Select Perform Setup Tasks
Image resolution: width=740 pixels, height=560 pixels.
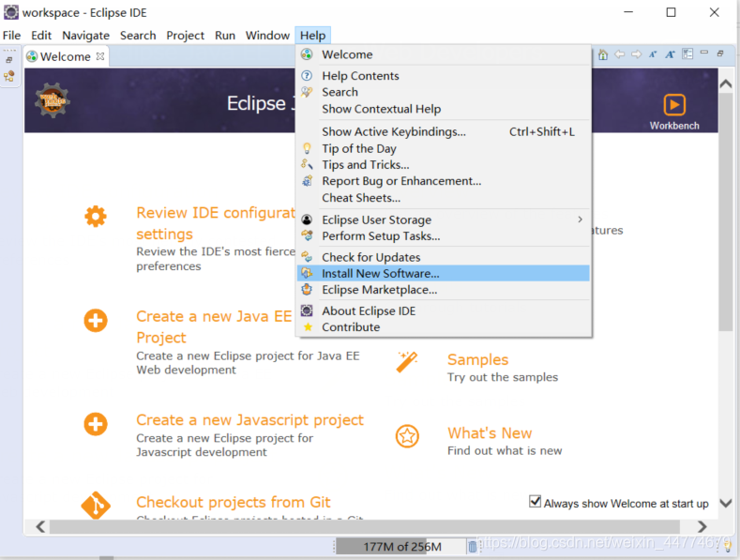tap(444, 236)
